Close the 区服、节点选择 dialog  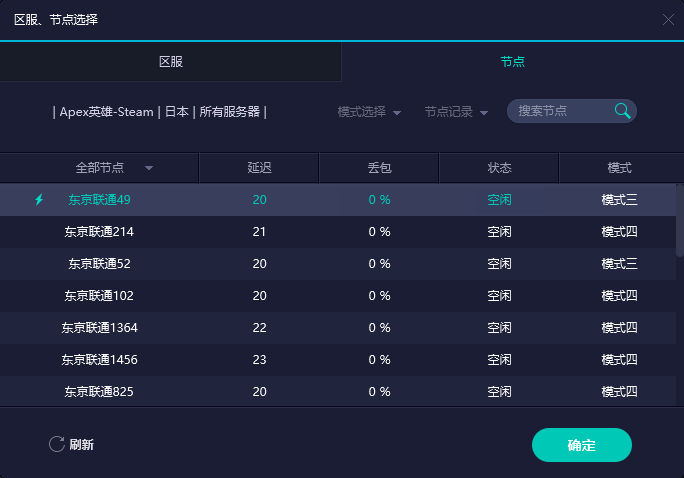(x=668, y=20)
